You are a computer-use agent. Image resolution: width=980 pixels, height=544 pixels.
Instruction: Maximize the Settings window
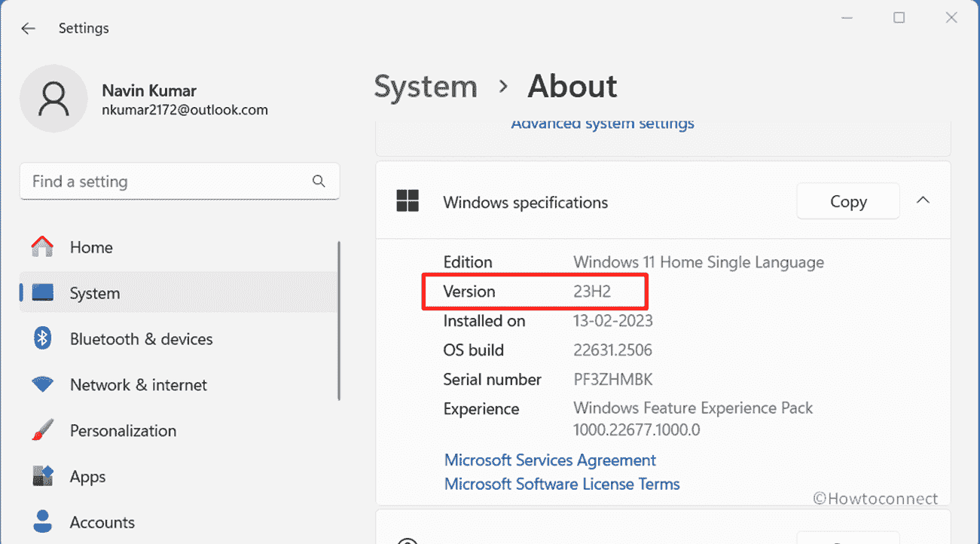point(899,17)
